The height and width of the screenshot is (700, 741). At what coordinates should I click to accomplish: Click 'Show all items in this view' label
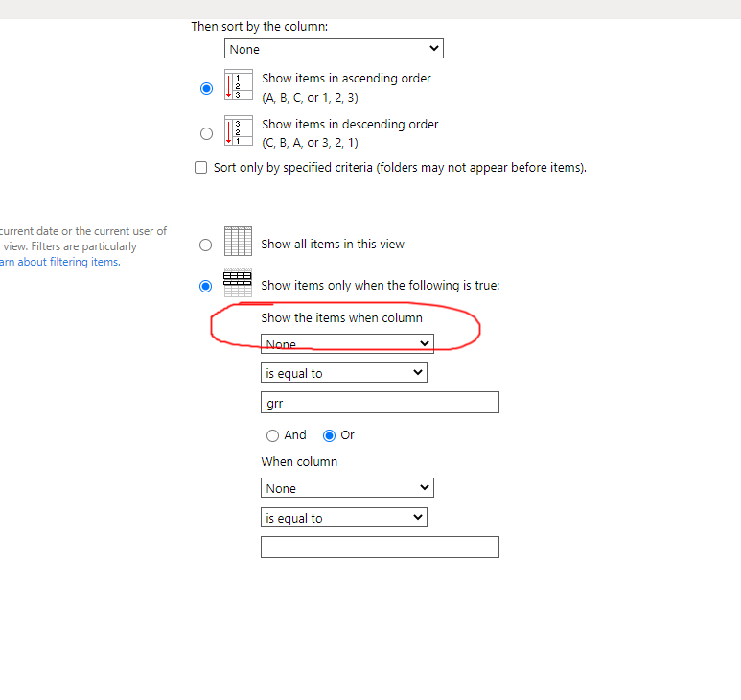333,244
